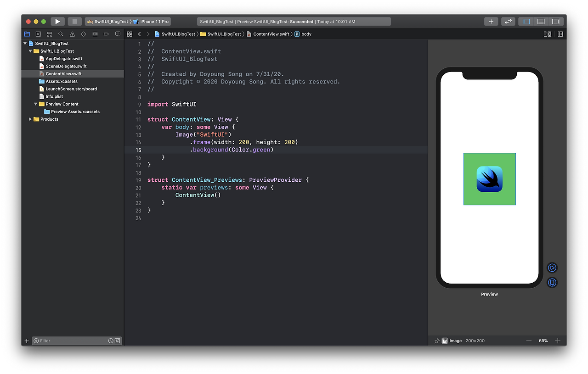Go back in editor history
Viewport: 588px width, 374px height.
coord(140,34)
